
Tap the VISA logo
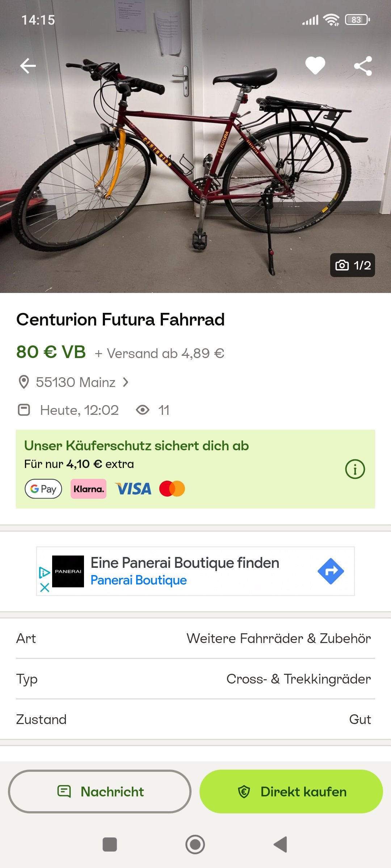(133, 489)
